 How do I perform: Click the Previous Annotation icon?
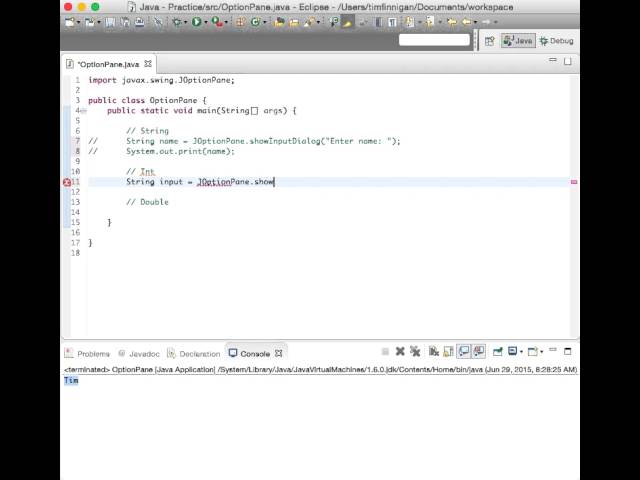[x=429, y=22]
